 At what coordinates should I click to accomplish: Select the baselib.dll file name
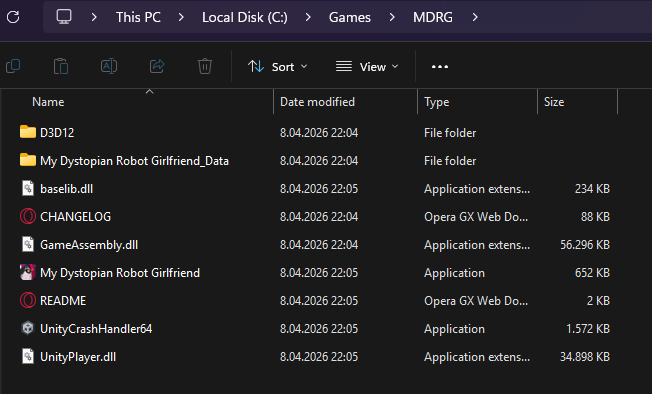tap(67, 189)
